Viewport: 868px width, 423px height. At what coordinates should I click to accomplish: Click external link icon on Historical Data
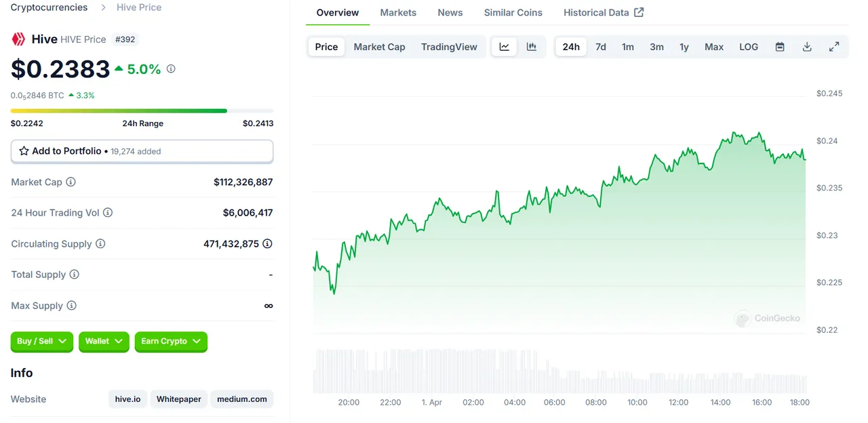click(639, 12)
